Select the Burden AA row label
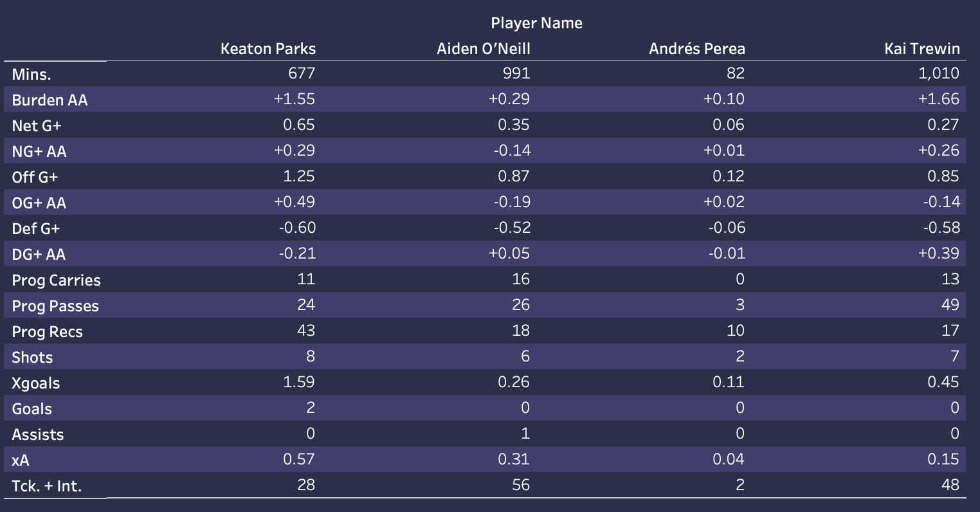 50,100
